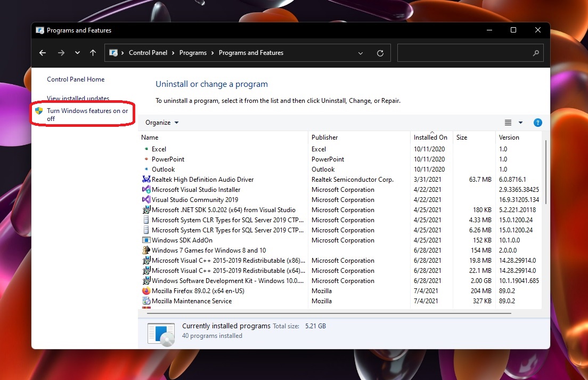Select Visual Studio Community 2019 icon
The height and width of the screenshot is (380, 588).
pos(146,199)
